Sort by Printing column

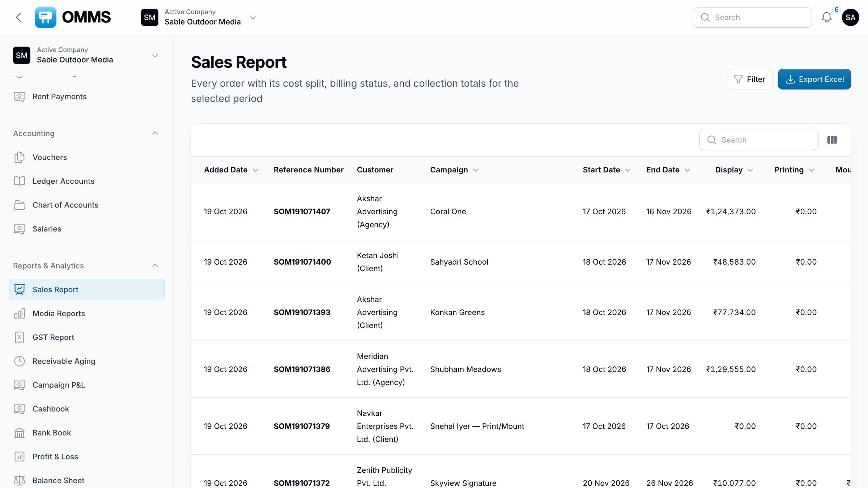[x=794, y=170]
